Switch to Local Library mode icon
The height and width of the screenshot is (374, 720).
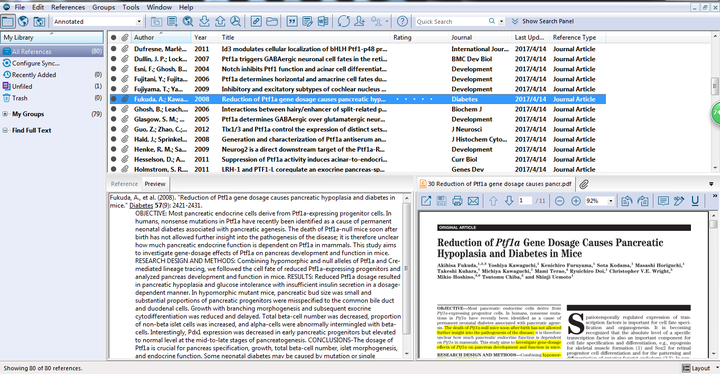8,21
